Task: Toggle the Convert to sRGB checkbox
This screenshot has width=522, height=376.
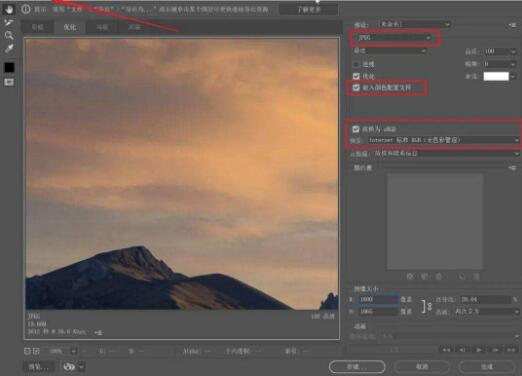Action: [x=356, y=129]
